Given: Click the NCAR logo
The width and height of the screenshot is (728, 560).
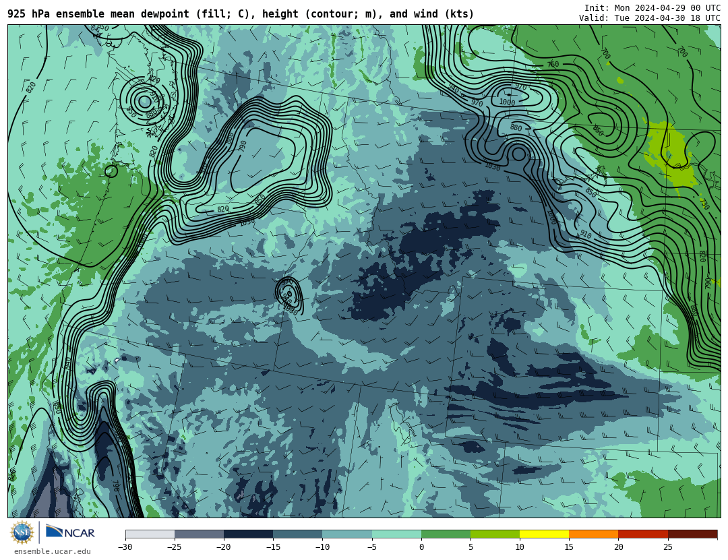Looking at the screenshot, I should (x=71, y=532).
